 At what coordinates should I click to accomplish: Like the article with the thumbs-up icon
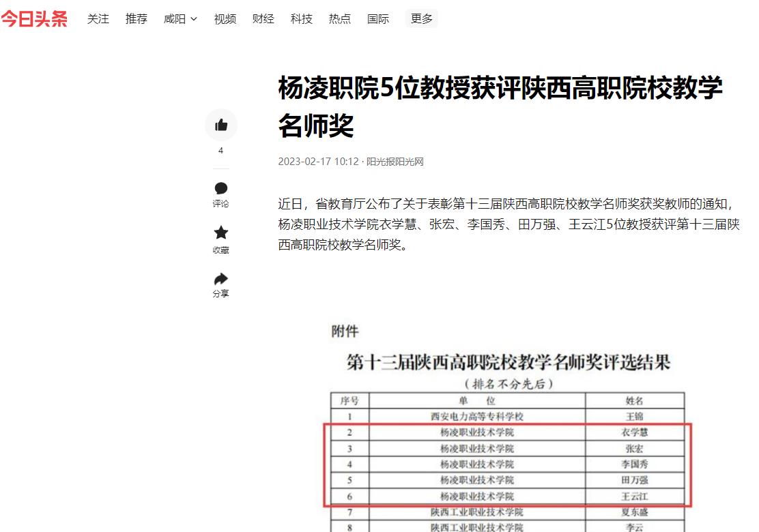pyautogui.click(x=220, y=125)
